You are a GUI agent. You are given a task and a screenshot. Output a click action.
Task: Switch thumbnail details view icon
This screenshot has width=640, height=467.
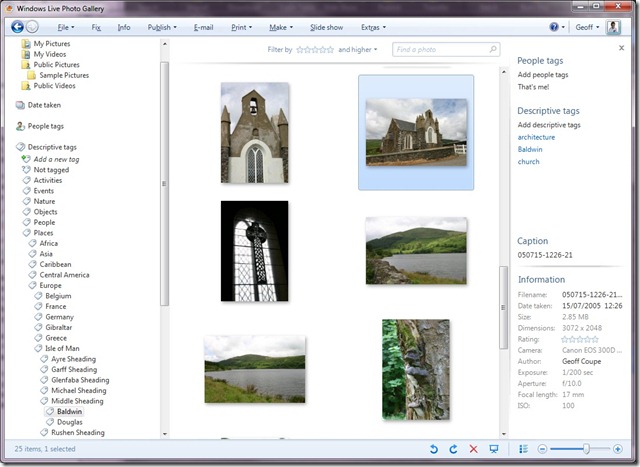coord(523,449)
